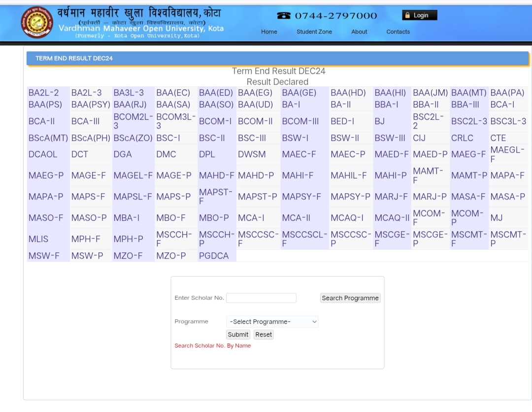Open the PGDCA result link
Image resolution: width=532 pixels, height=412 pixels.
tap(214, 256)
